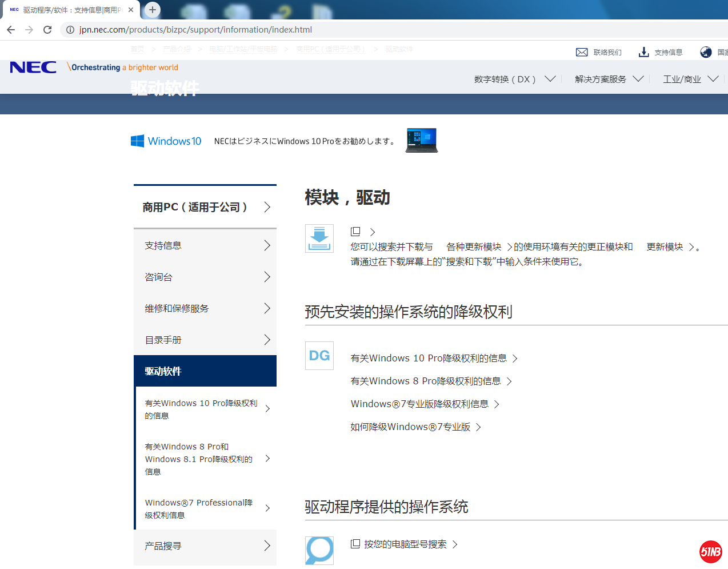Click the blue download module icon
The image size is (728, 569).
click(x=319, y=238)
